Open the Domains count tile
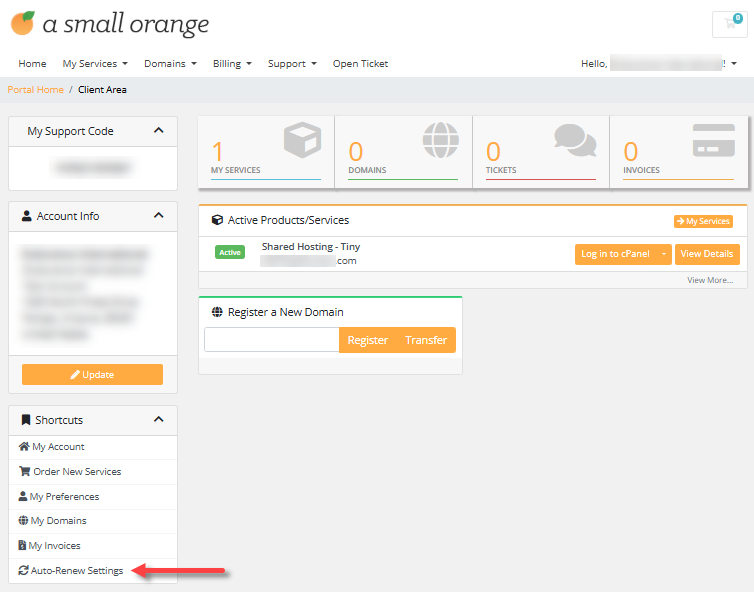Viewport: 754px width, 592px height. pyautogui.click(x=403, y=152)
